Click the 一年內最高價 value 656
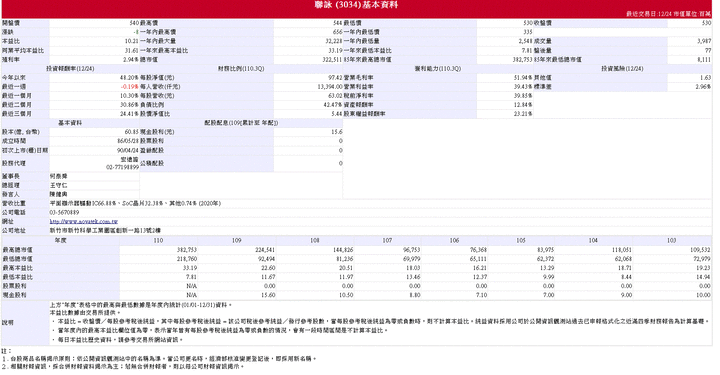 click(338, 32)
